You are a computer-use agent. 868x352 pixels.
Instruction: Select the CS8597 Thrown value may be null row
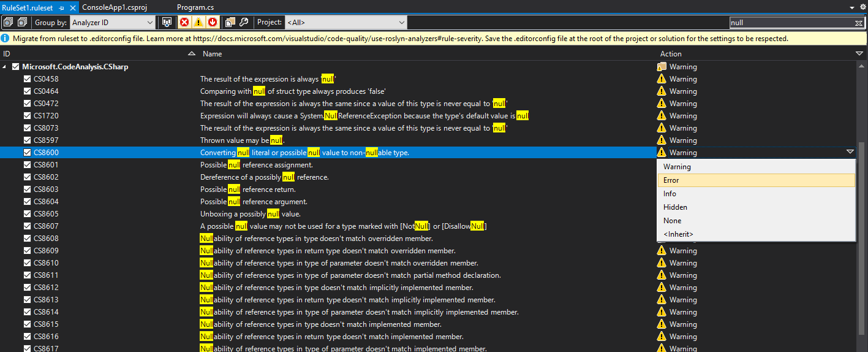328,140
